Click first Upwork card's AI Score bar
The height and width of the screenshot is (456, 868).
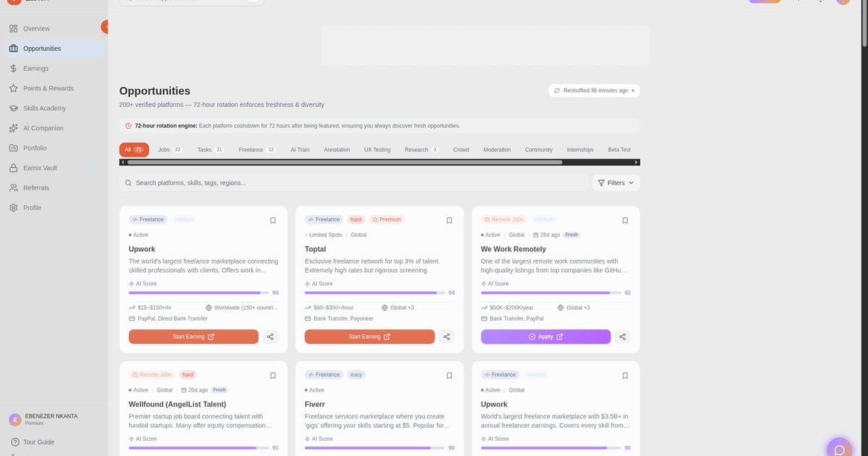(x=199, y=292)
